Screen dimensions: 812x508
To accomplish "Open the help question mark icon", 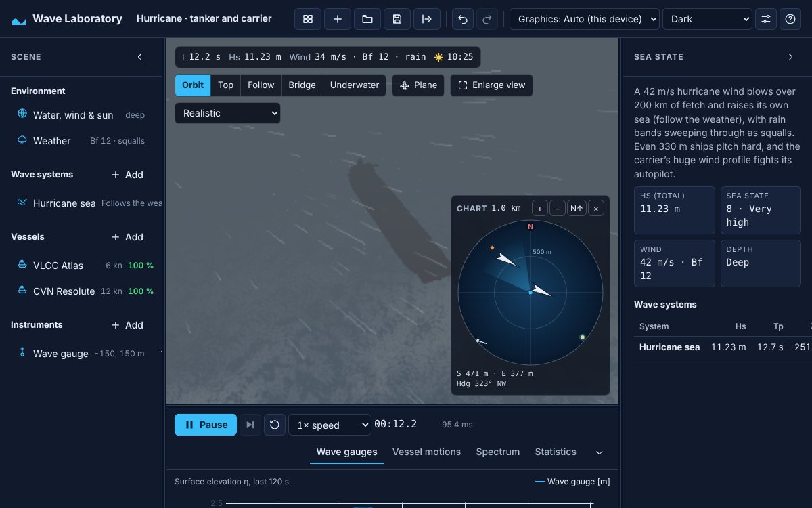I will coord(790,19).
